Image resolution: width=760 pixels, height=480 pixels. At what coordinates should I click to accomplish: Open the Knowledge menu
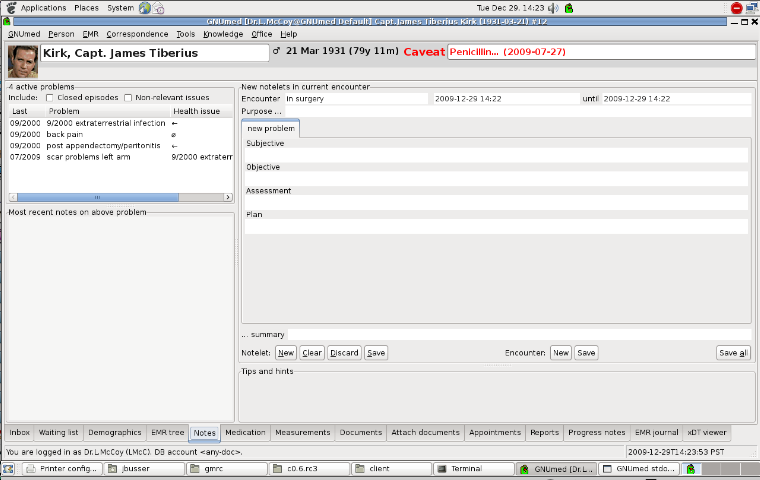223,34
